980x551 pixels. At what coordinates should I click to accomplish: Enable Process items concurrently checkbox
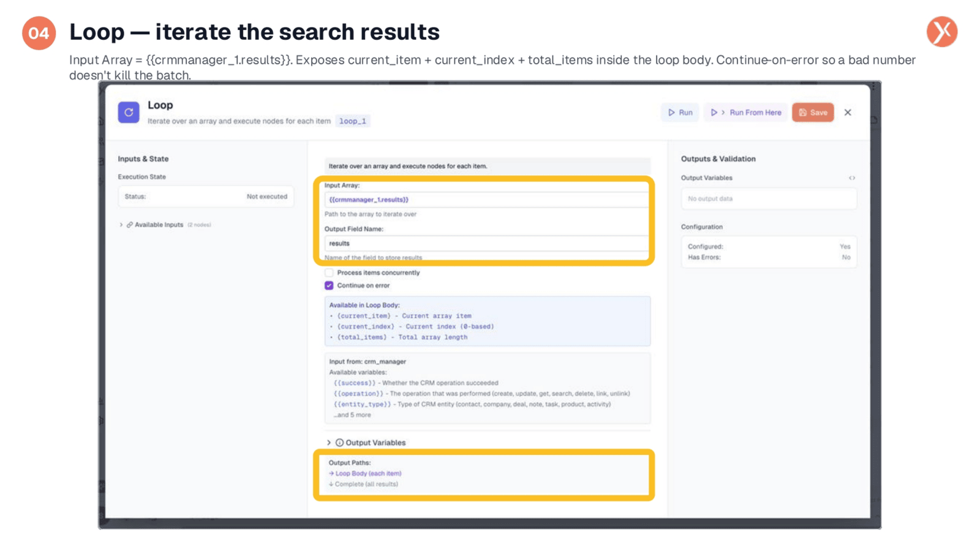click(329, 272)
